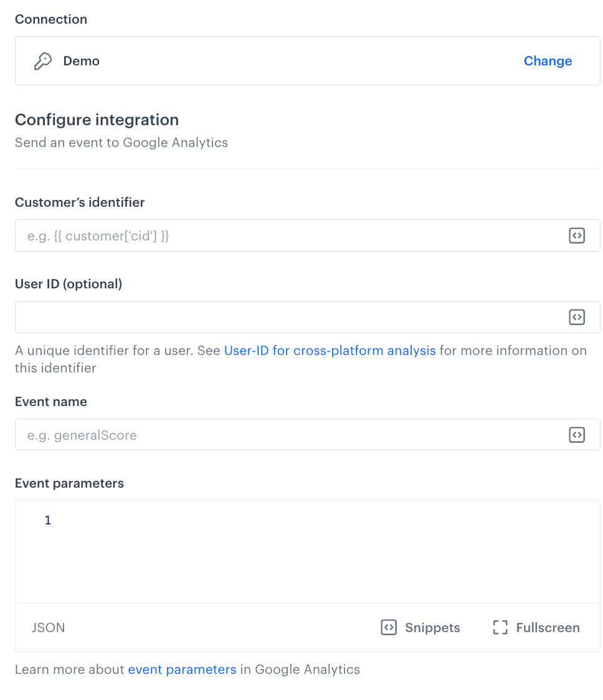This screenshot has height=700, width=603.
Task: Click inside the optional User ID field
Action: point(249,317)
